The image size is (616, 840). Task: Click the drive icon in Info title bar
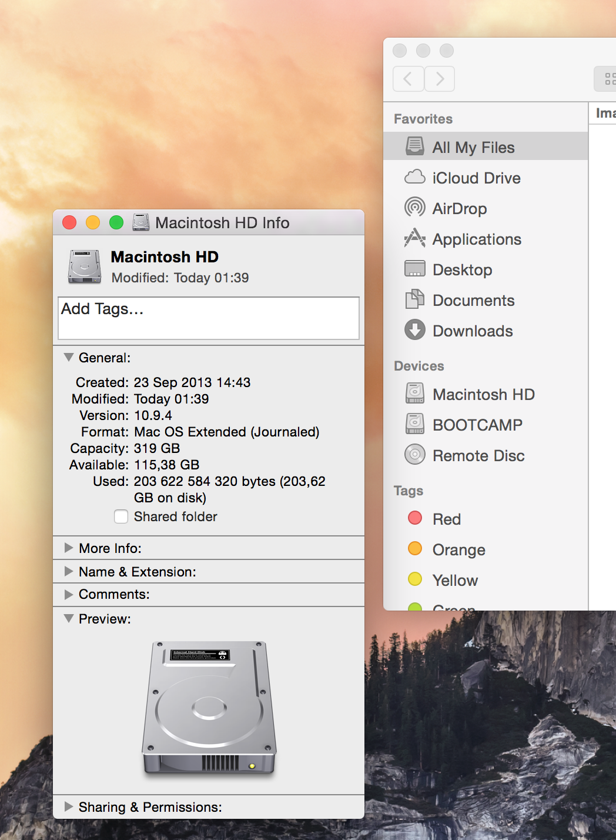tap(141, 222)
